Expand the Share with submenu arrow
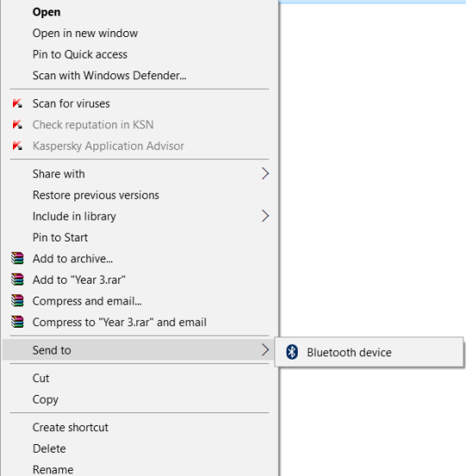Viewport: 466px width, 476px height. click(265, 173)
